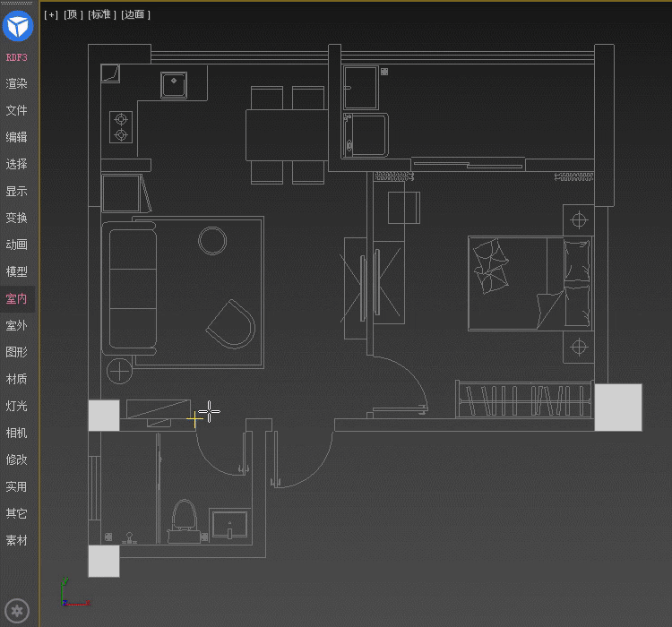Open the [标准] standard viewport menu

[x=102, y=14]
